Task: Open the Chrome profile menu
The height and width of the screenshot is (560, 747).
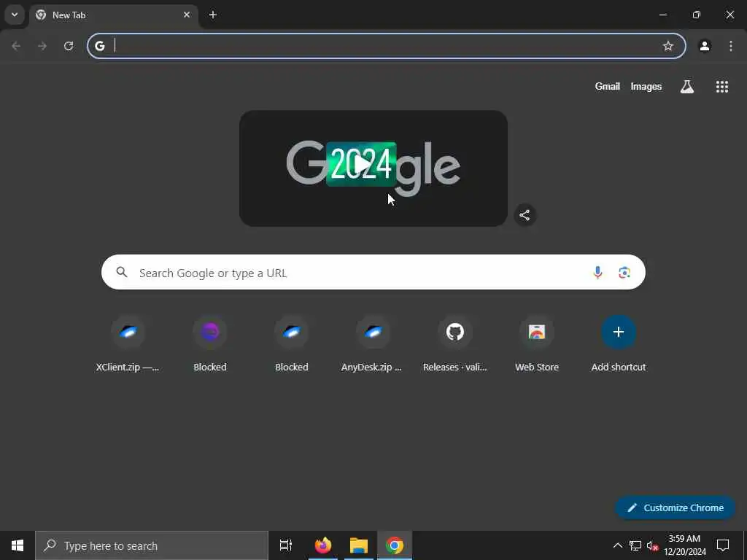Action: click(705, 46)
